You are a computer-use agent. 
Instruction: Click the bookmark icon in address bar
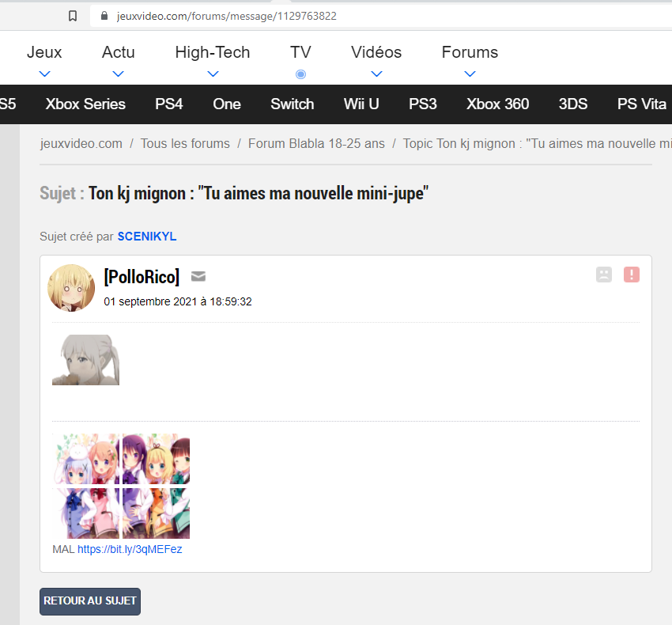pos(73,17)
